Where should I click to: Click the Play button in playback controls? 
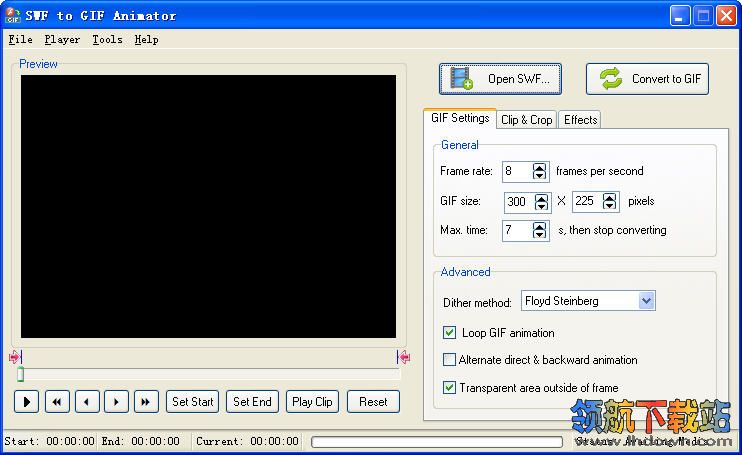(26, 402)
